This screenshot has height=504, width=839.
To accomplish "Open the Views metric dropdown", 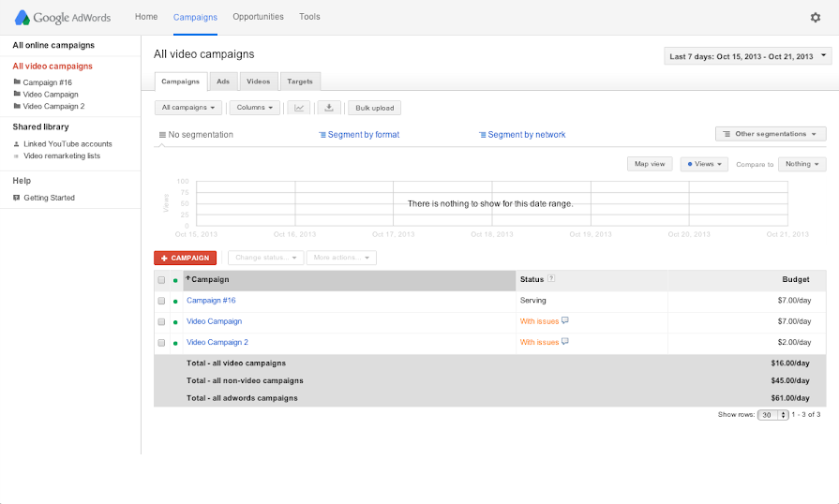I will [x=704, y=164].
